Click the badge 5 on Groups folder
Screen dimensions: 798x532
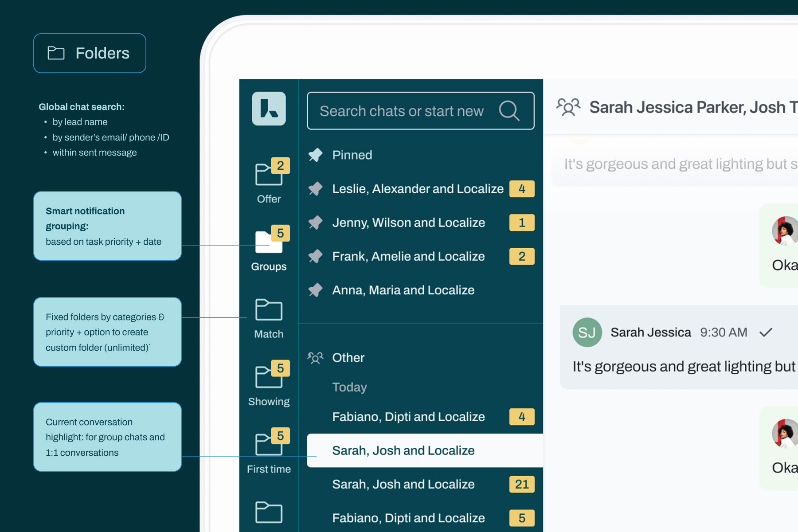coord(280,233)
